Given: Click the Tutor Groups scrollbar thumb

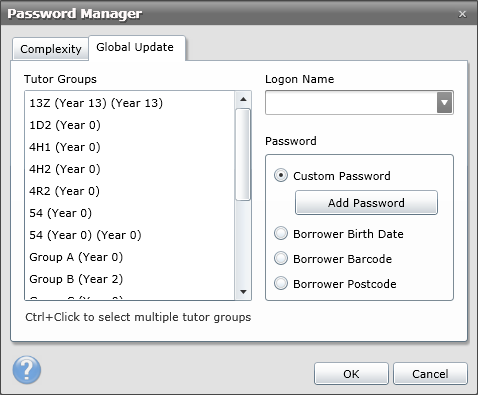Looking at the screenshot, I should pos(243,155).
